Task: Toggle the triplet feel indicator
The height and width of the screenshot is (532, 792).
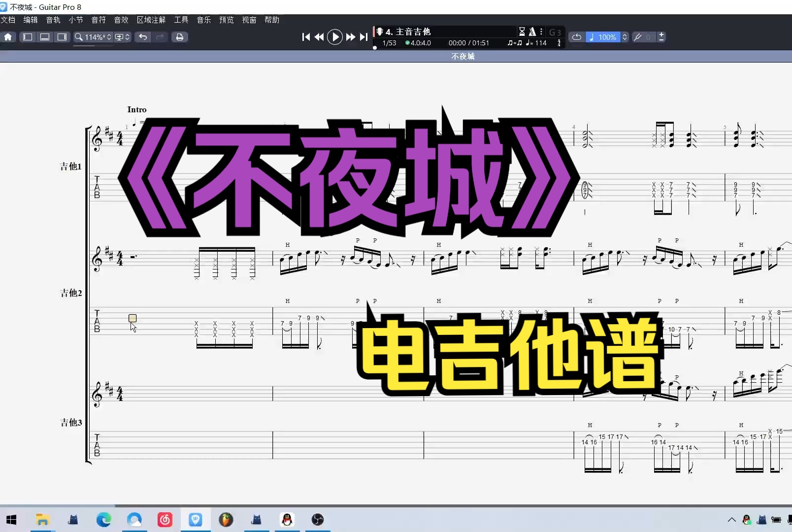Action: coord(515,43)
